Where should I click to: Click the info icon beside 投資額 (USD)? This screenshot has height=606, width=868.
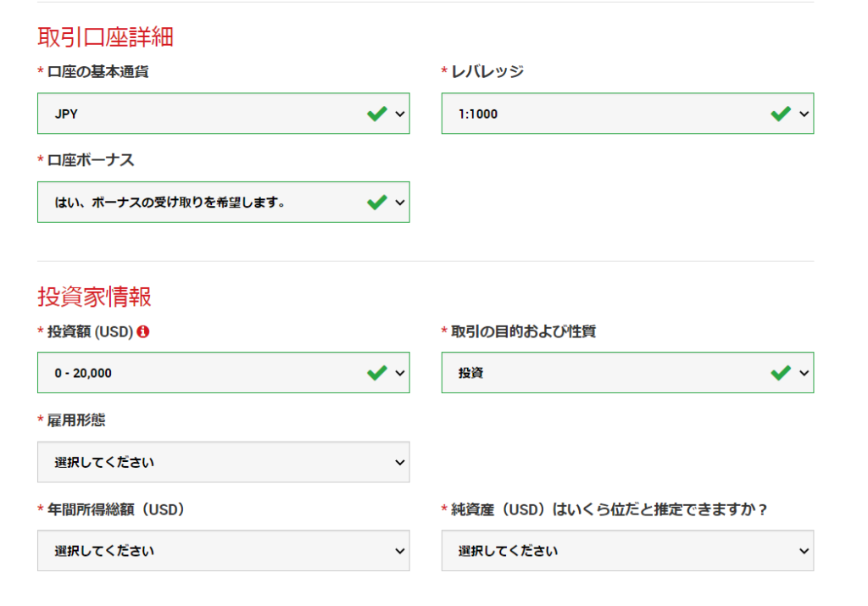coord(144,331)
